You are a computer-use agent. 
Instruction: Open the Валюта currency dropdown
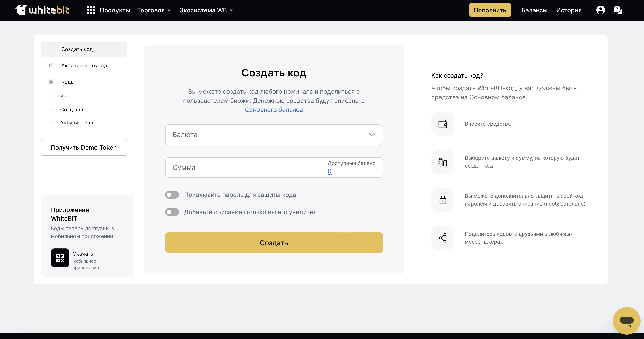pos(274,135)
